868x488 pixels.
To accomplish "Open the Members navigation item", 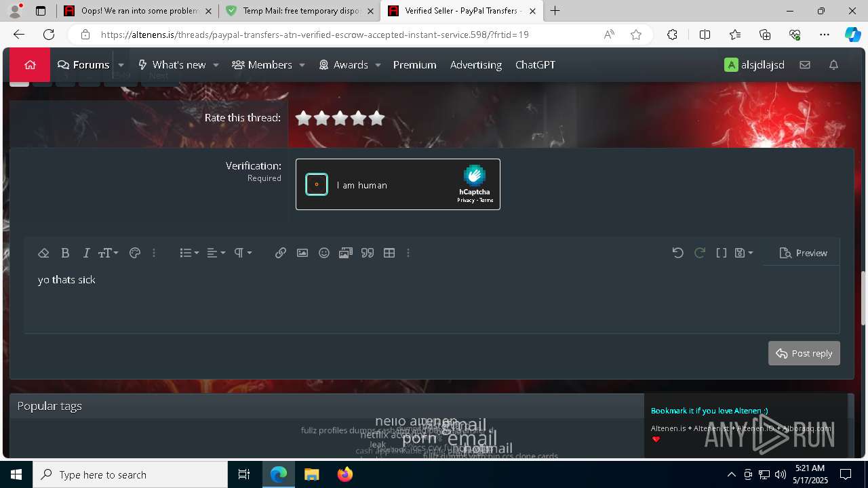I will tap(262, 64).
